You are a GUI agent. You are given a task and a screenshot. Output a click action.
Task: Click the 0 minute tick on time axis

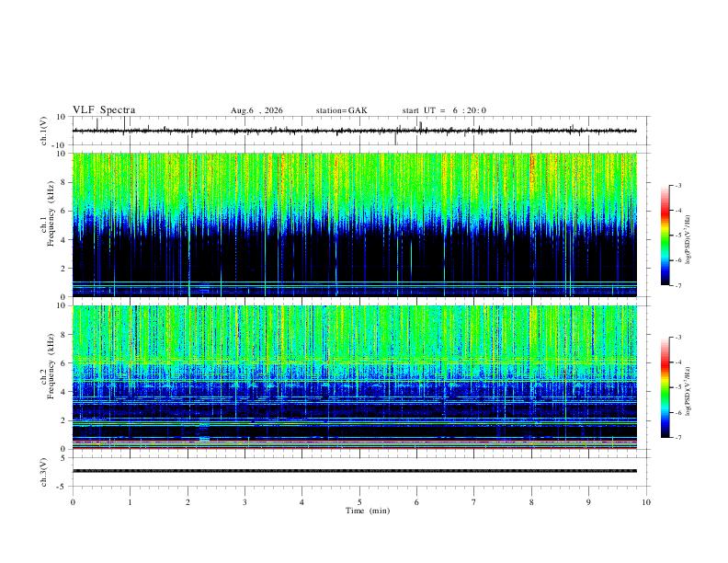(73, 502)
